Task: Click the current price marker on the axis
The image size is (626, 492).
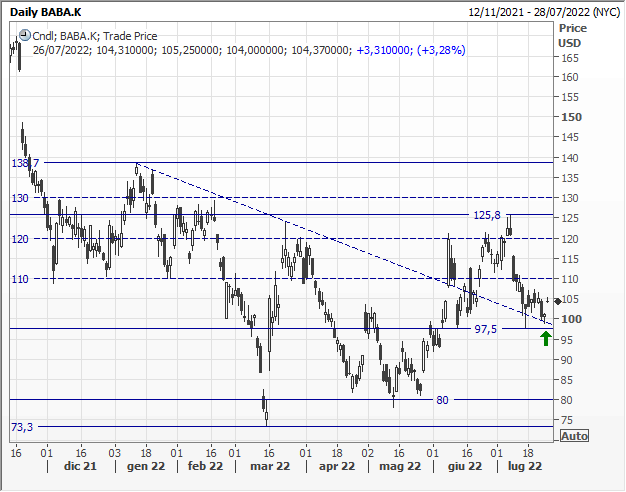Action: point(558,301)
